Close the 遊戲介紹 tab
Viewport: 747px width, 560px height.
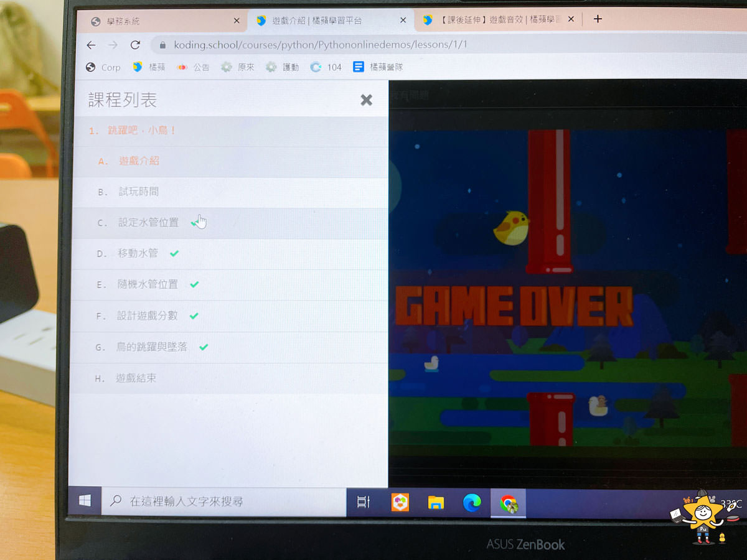click(x=403, y=21)
